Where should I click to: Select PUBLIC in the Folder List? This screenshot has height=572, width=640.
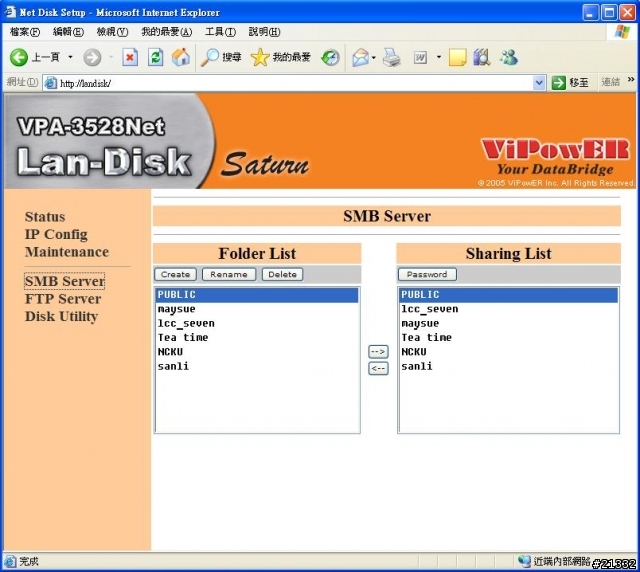click(x=256, y=295)
